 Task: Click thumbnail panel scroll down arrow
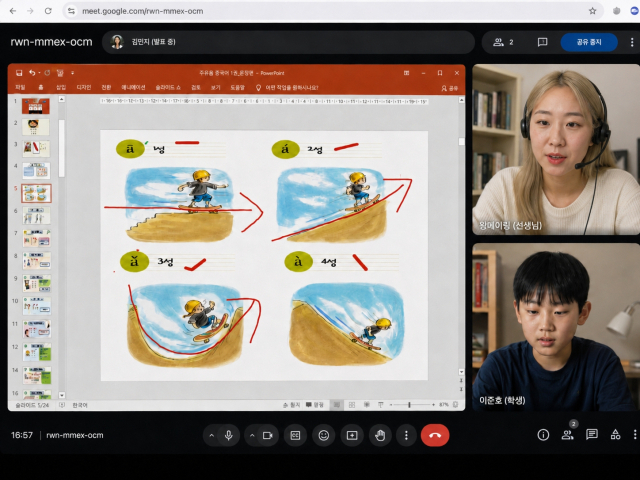click(x=62, y=395)
